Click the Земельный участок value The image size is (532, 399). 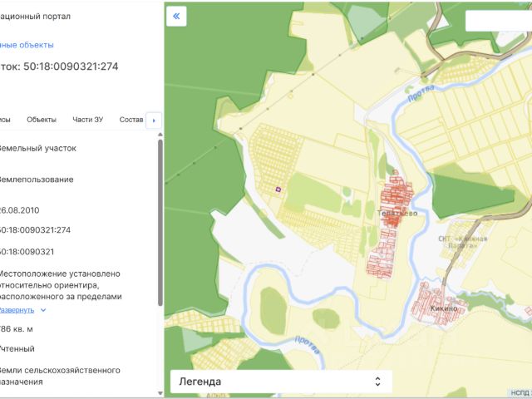pos(37,148)
